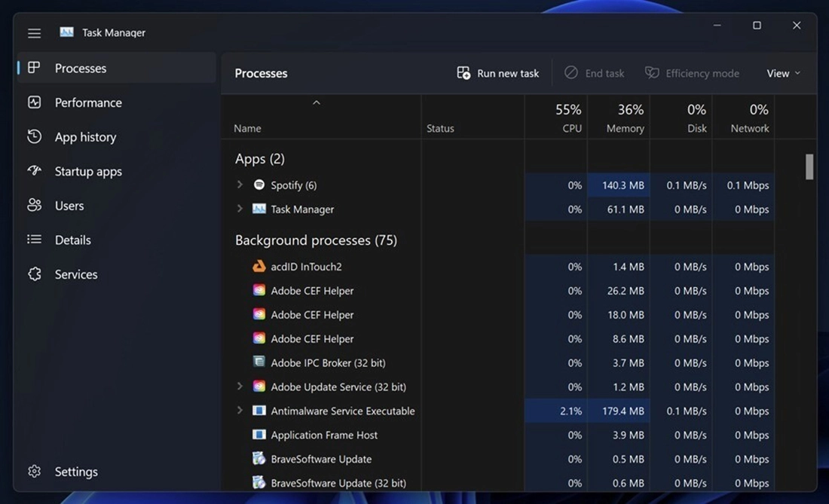Open the Startup apps tab
829x504 pixels.
pos(117,171)
